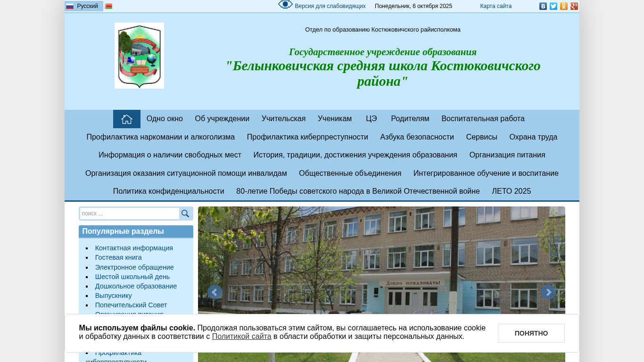The image size is (644, 362).
Task: Open the Общественные объединения menu
Action: 350,173
